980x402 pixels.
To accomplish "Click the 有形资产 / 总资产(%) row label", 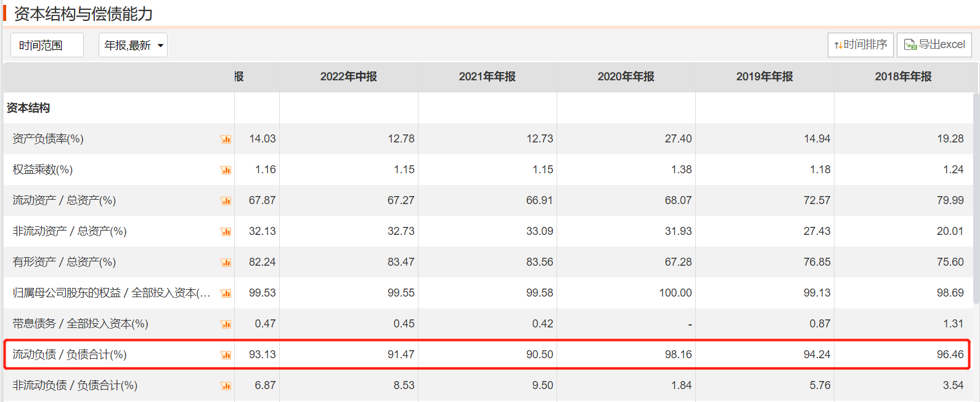I will coord(64,262).
